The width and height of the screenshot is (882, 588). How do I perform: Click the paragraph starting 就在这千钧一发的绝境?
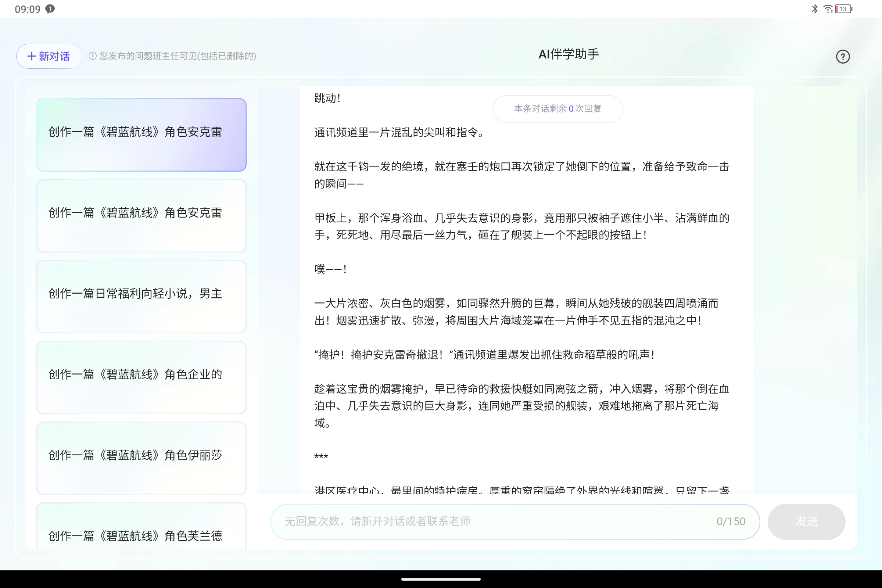521,175
